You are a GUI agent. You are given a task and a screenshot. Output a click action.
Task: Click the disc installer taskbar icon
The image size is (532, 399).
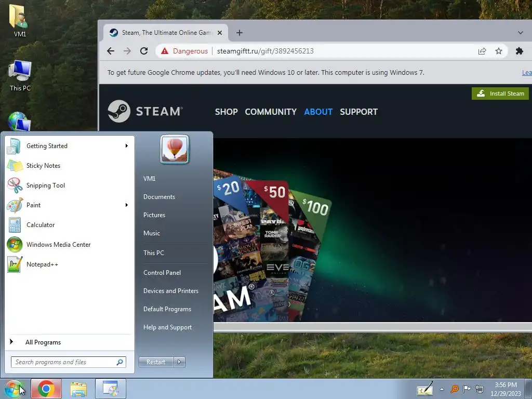[111, 389]
